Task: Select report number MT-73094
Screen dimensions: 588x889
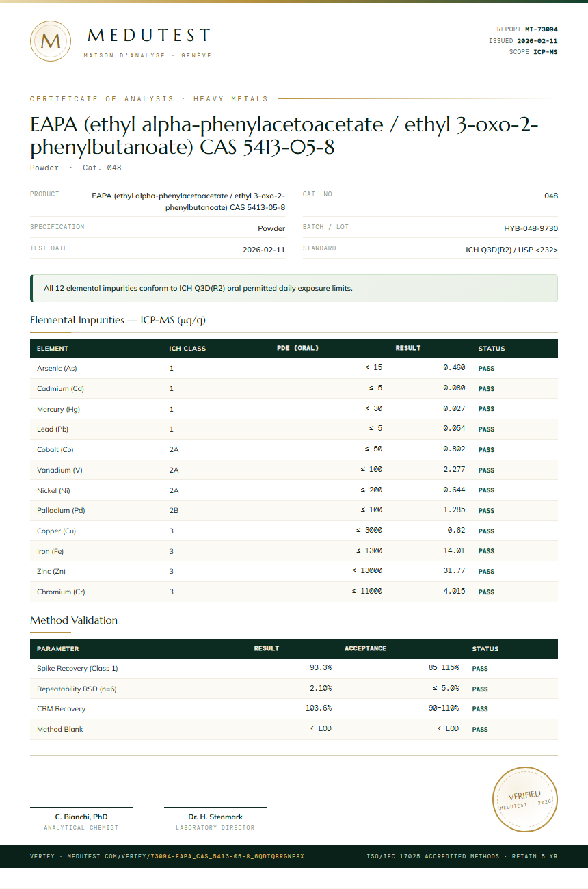Action: [542, 29]
